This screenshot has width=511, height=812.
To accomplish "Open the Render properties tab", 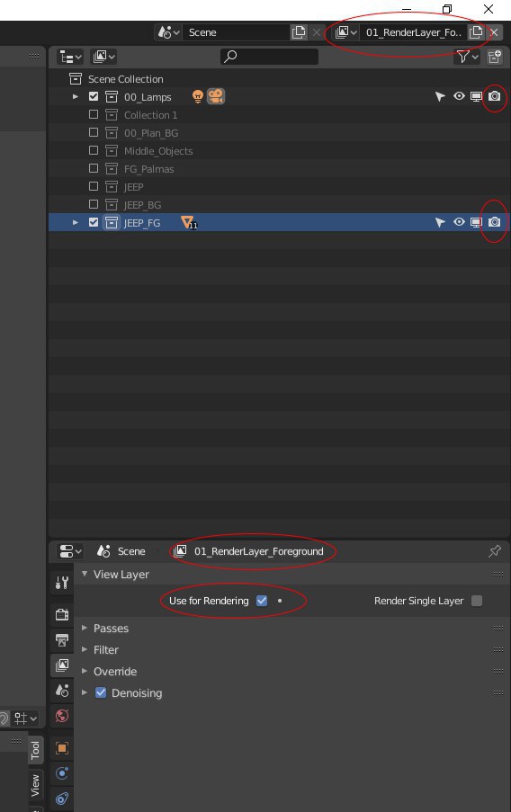I will 62,615.
